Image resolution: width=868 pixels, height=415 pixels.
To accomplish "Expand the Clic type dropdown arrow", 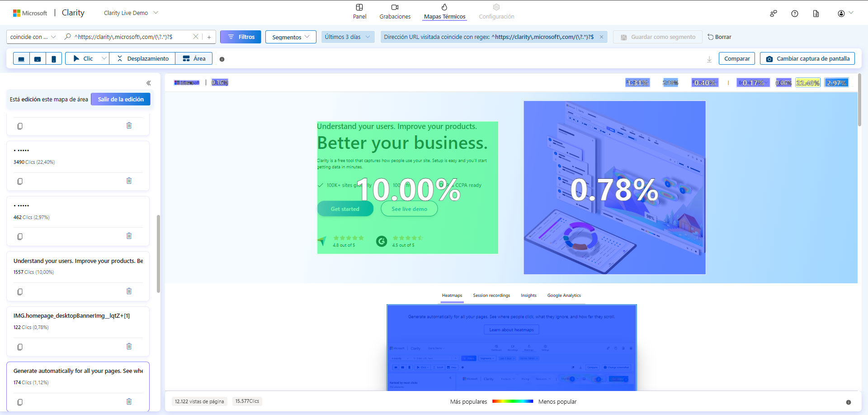I will click(104, 58).
